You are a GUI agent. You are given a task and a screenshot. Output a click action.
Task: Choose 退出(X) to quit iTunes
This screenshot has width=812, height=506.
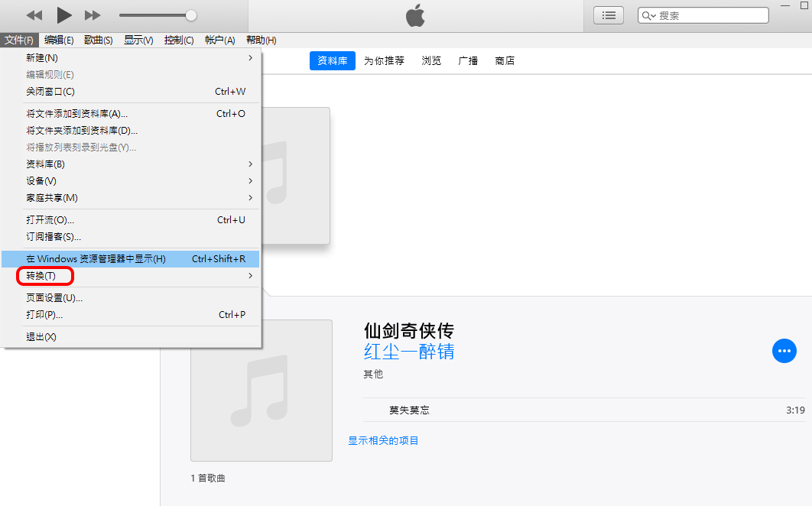(131, 337)
